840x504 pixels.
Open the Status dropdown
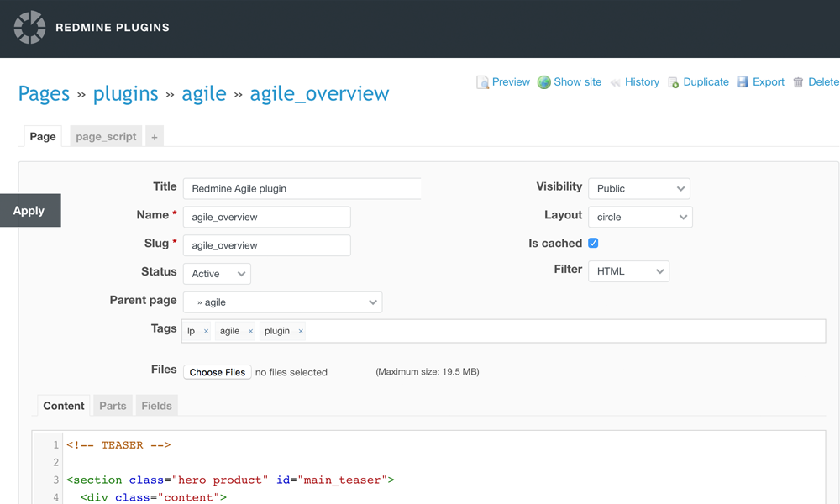[x=217, y=274]
